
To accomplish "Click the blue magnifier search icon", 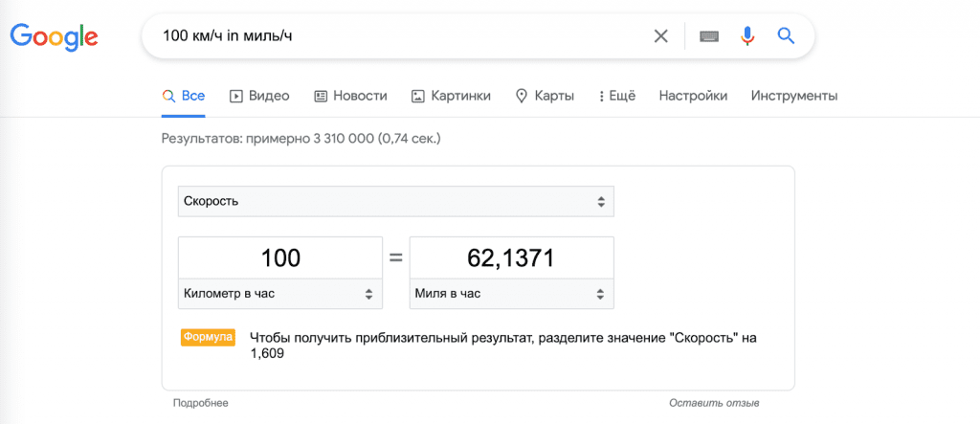I will [x=786, y=36].
